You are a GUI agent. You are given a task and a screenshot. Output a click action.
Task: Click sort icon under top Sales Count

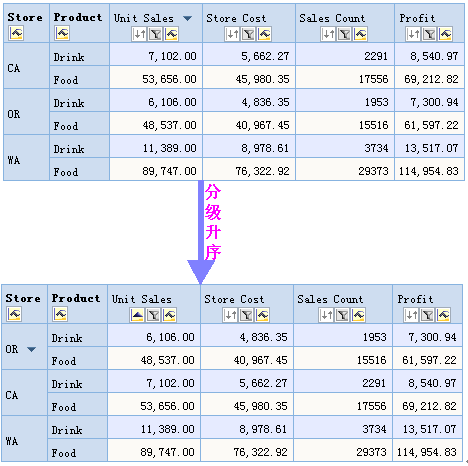click(x=328, y=34)
